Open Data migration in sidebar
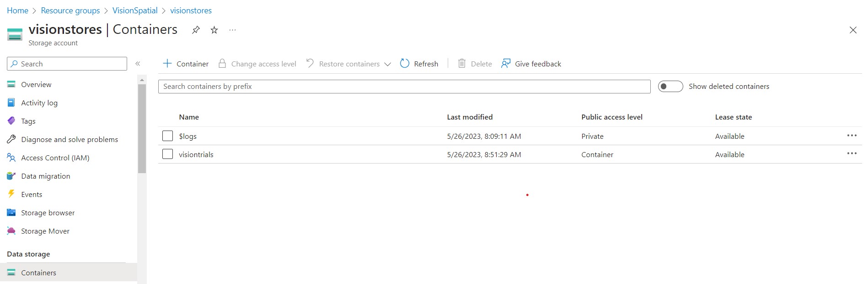The image size is (868, 284). 46,176
